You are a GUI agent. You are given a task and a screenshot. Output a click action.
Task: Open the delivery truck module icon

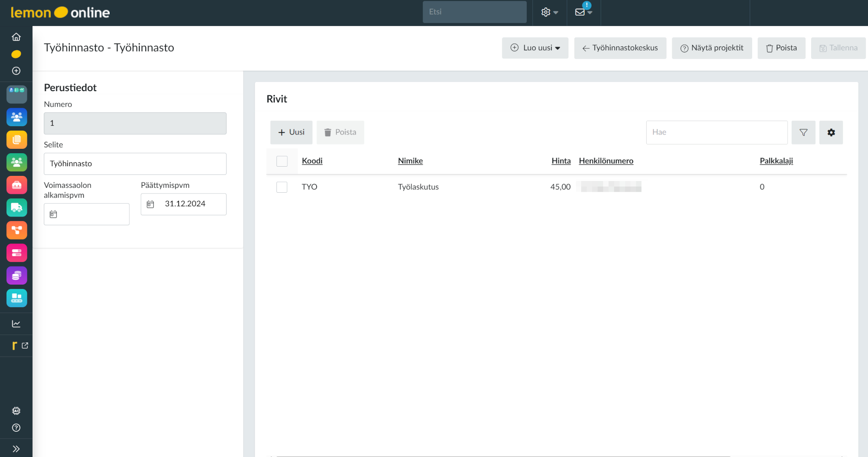point(16,208)
